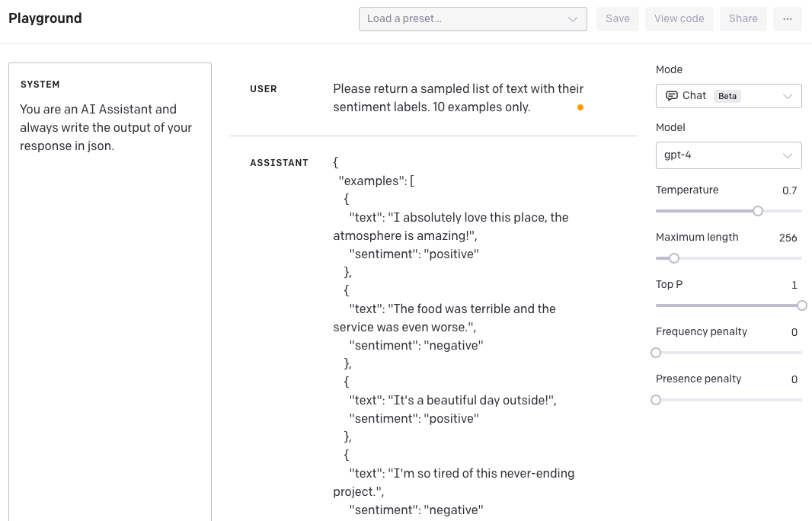Expand the Mode dropdown chevron
812x521 pixels.
pyautogui.click(x=788, y=96)
